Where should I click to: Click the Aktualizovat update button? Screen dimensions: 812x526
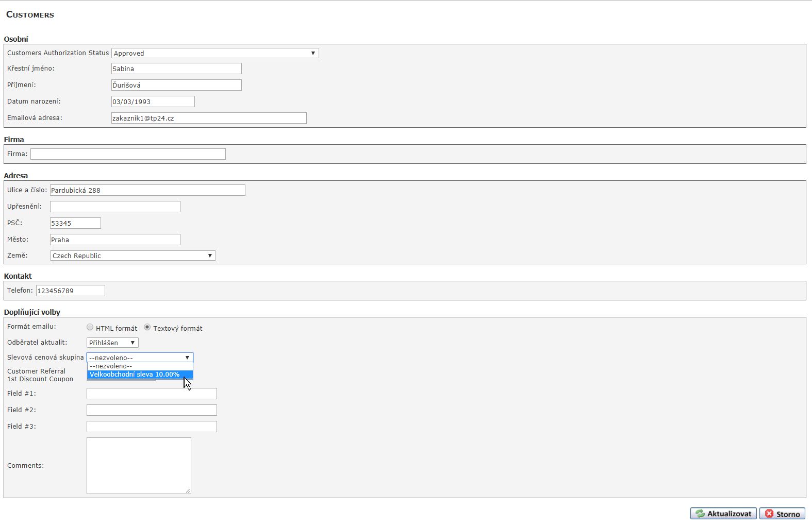coord(723,514)
